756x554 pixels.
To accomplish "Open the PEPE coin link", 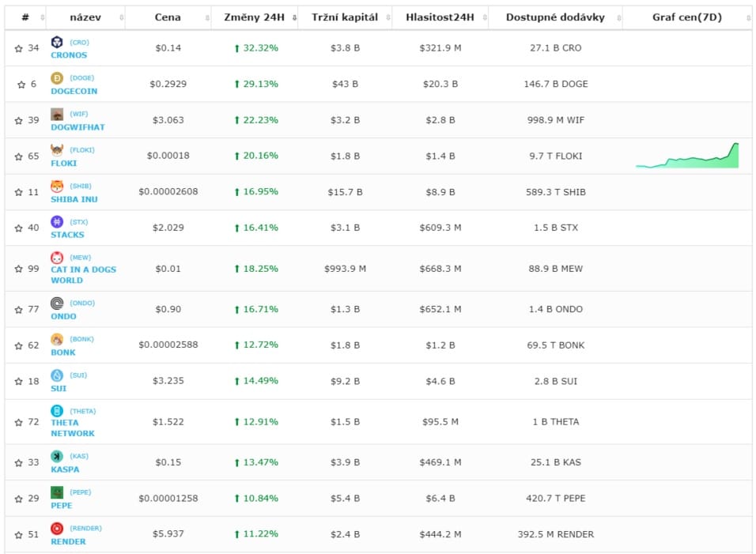I will (61, 505).
